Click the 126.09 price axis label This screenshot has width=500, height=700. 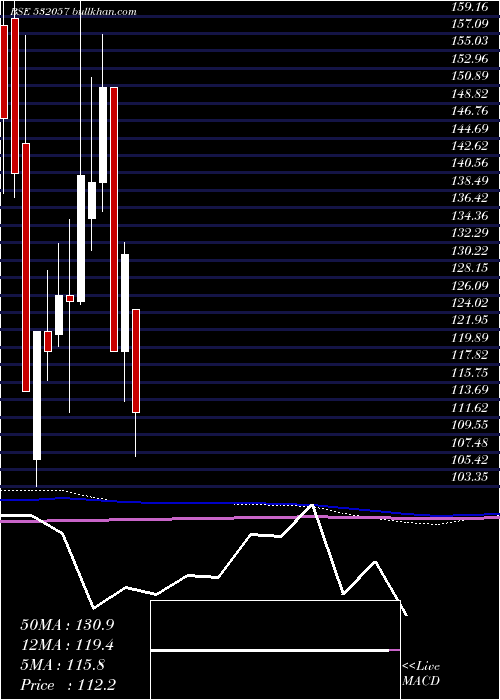pos(469,286)
